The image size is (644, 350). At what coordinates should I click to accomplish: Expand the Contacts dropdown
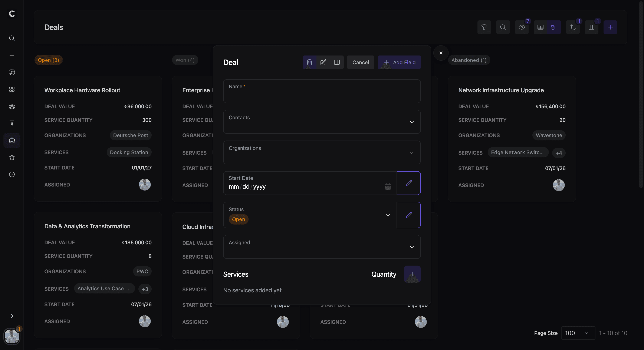pos(411,122)
